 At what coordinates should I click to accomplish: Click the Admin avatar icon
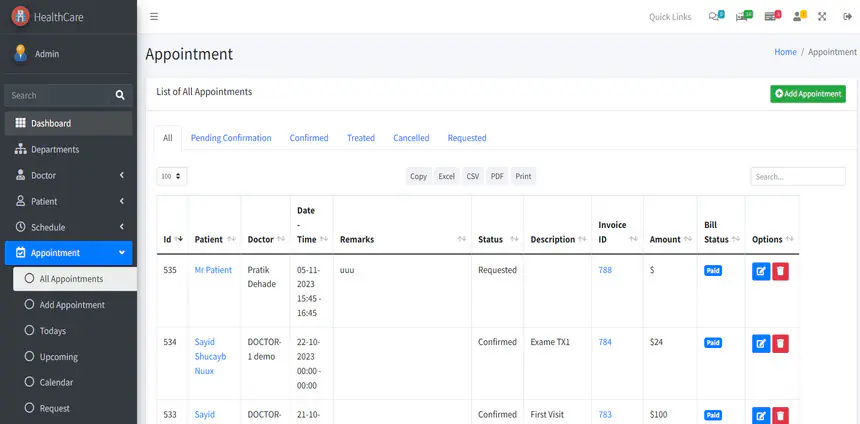(21, 53)
